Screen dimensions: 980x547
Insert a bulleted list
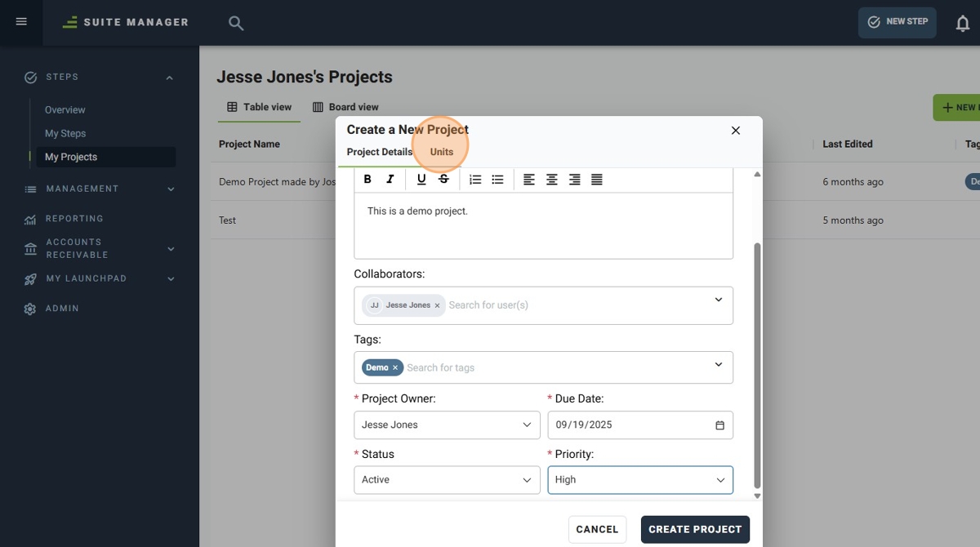point(497,180)
